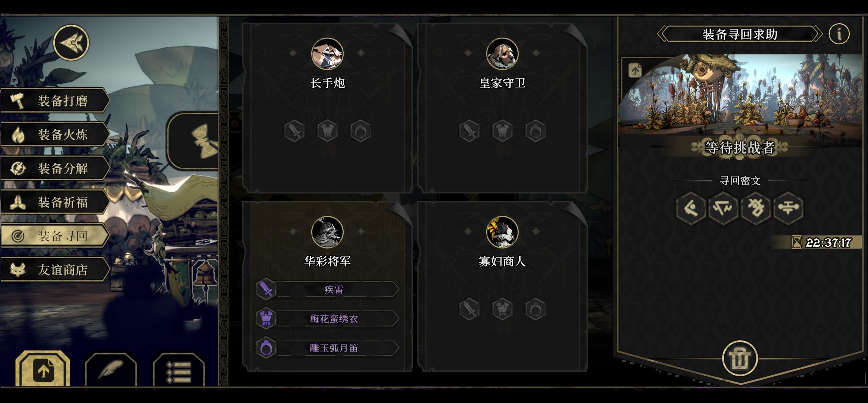
Task: Open the feather quill bottom tab
Action: tap(111, 370)
